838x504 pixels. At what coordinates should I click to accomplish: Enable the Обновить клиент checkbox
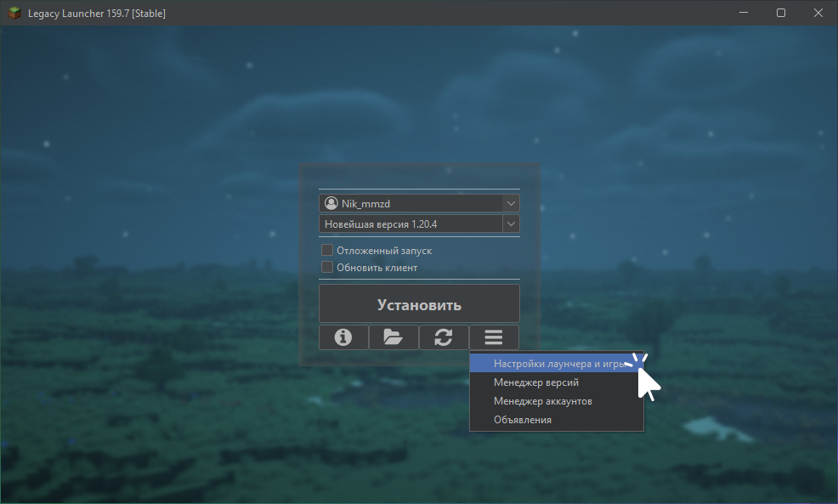coord(327,267)
